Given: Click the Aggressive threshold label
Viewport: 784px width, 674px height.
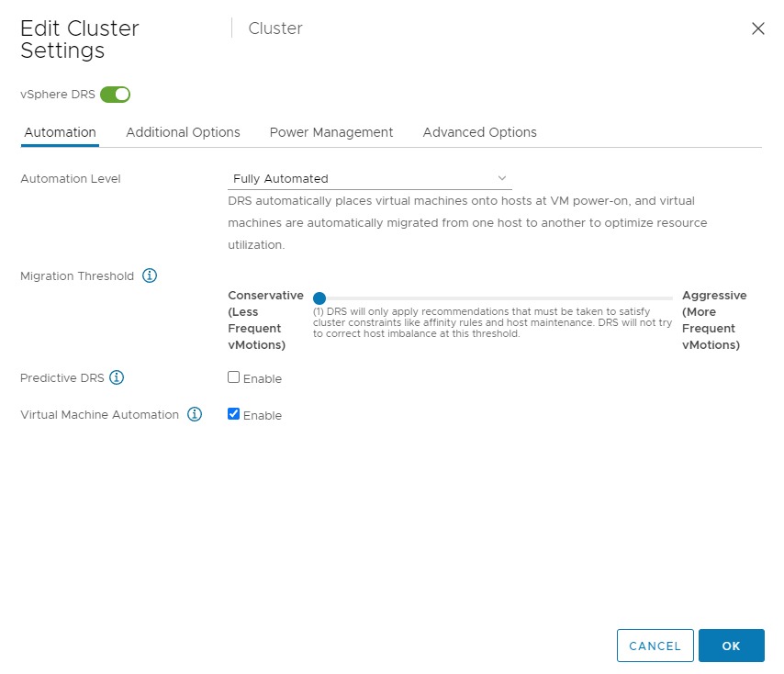Looking at the screenshot, I should click(x=713, y=296).
